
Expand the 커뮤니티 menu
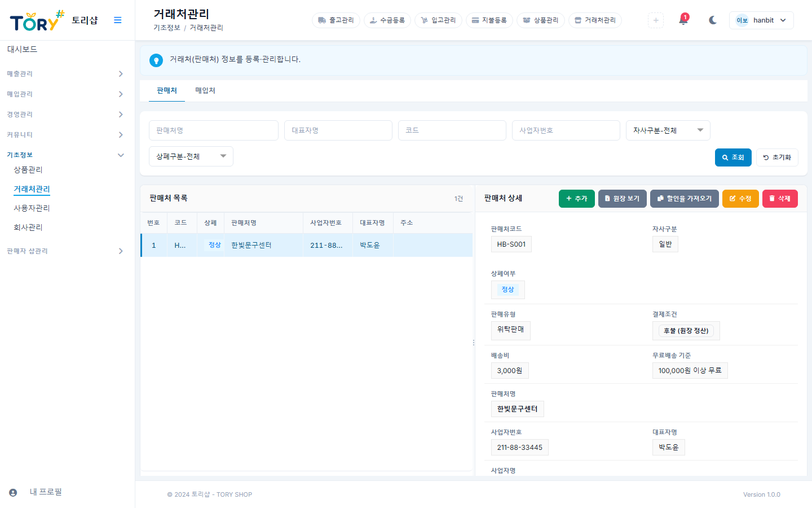[65, 135]
